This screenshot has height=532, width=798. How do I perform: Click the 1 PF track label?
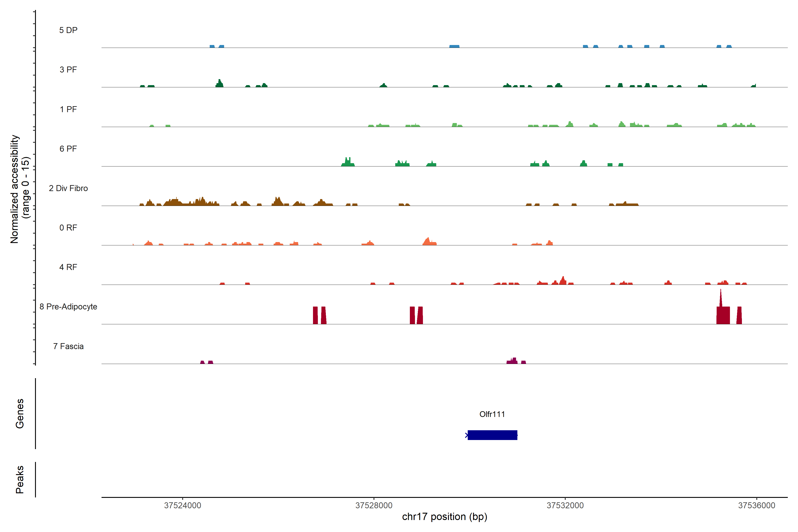pos(68,109)
